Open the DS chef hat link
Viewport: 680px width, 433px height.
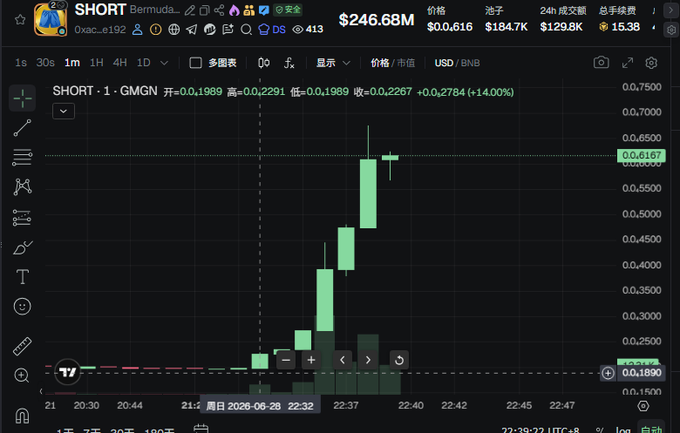272,30
